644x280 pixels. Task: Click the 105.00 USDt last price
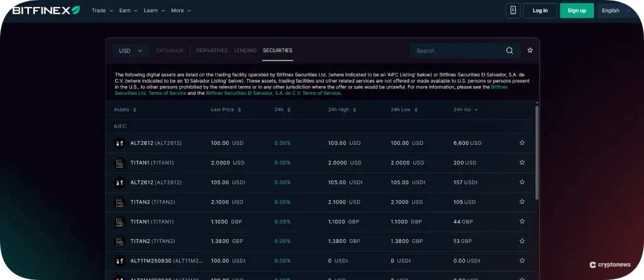228,183
